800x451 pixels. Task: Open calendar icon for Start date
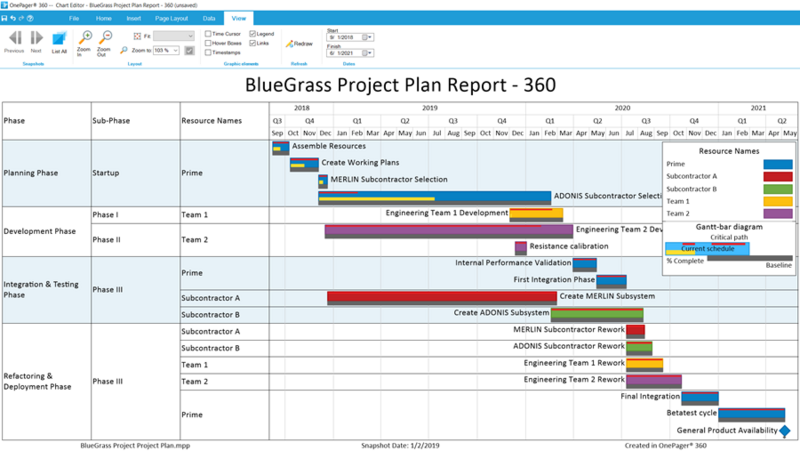[365, 37]
